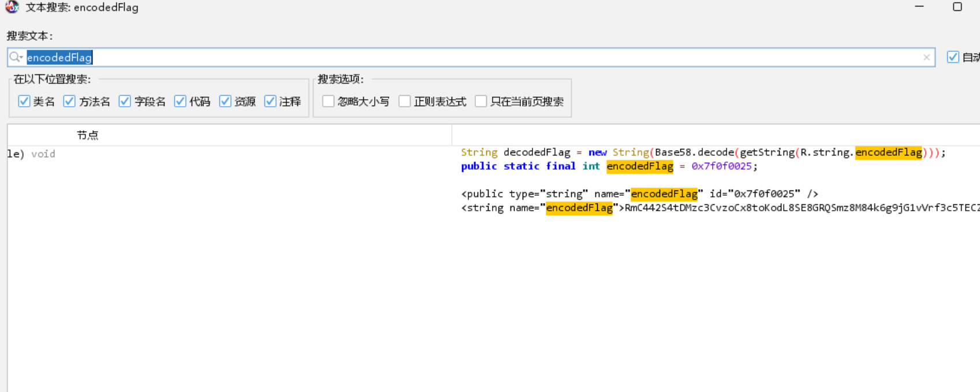Screen dimensions: 980x392
Task: Toggle the 类名 checkbox
Action: [24, 102]
